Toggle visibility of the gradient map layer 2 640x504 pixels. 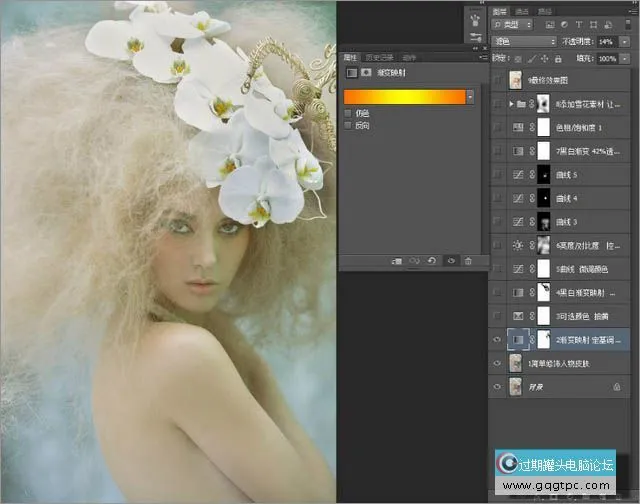499,340
